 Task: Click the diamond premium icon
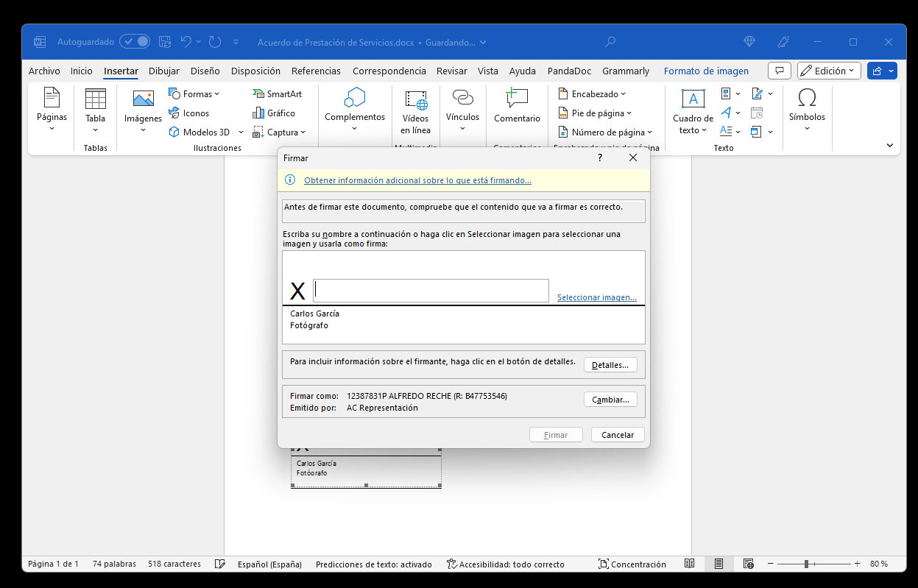[749, 42]
